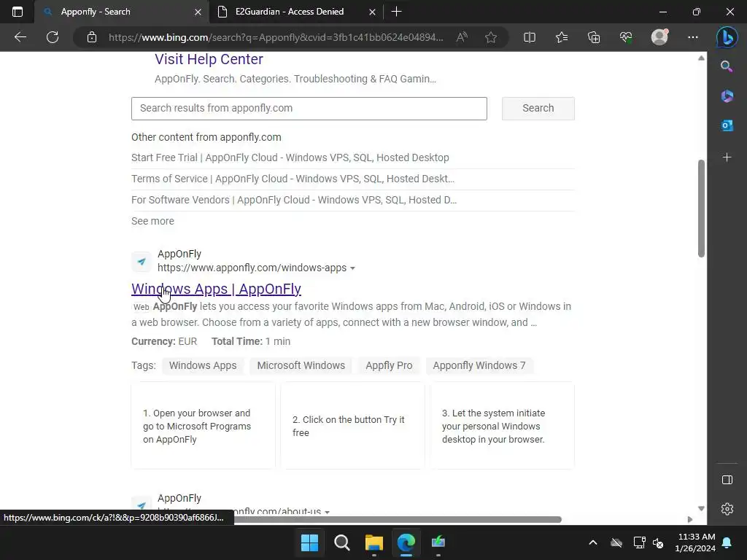Click the vertical page scrollbar thumb
The width and height of the screenshot is (747, 560).
point(701,209)
